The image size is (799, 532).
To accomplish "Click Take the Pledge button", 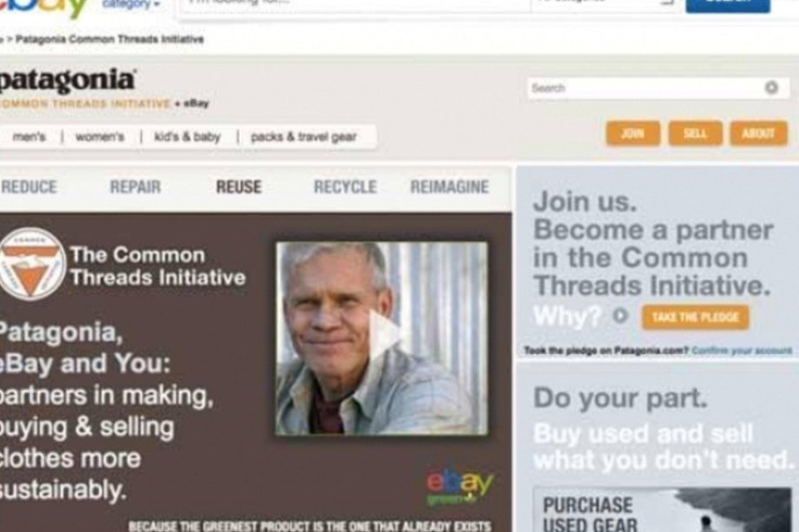I will [x=695, y=317].
